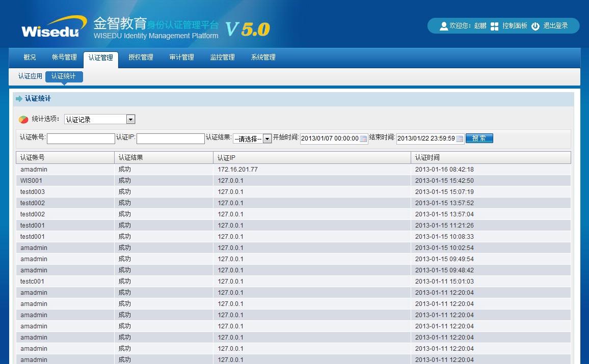Click the arrow icon beside 认证统计 heading

tap(19, 99)
